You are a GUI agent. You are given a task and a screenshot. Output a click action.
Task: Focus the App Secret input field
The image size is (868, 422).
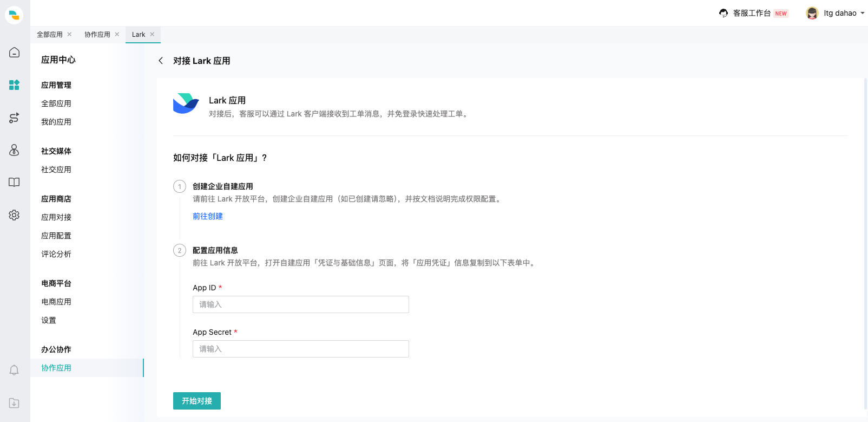tap(300, 349)
